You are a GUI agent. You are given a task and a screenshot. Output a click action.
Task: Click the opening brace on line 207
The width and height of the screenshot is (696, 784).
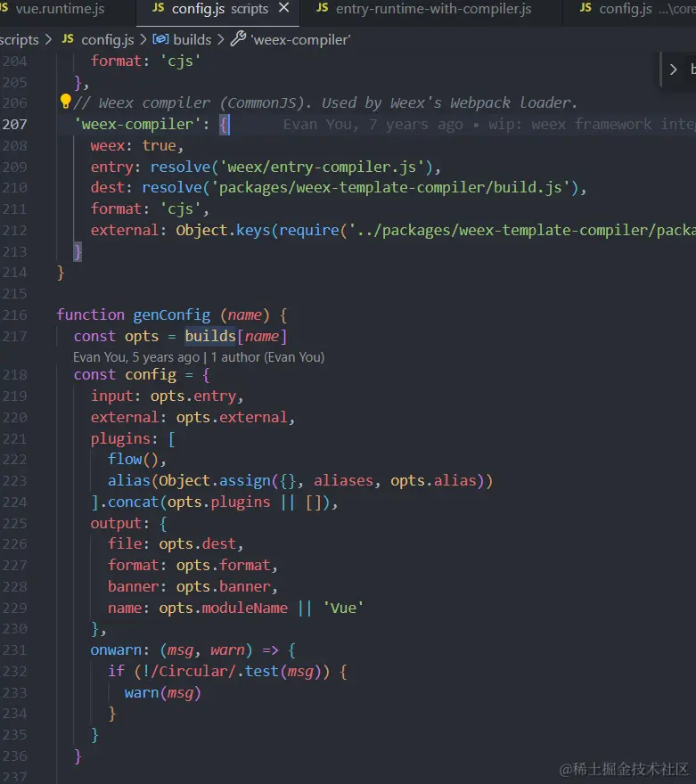(x=224, y=124)
